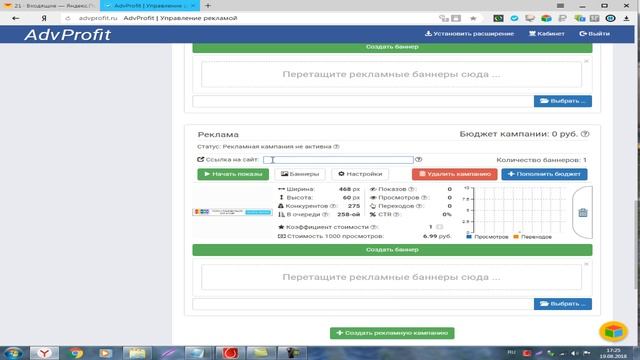The height and width of the screenshot is (360, 640).
Task: Open browser downloads arrow icon
Action: coord(627,18)
